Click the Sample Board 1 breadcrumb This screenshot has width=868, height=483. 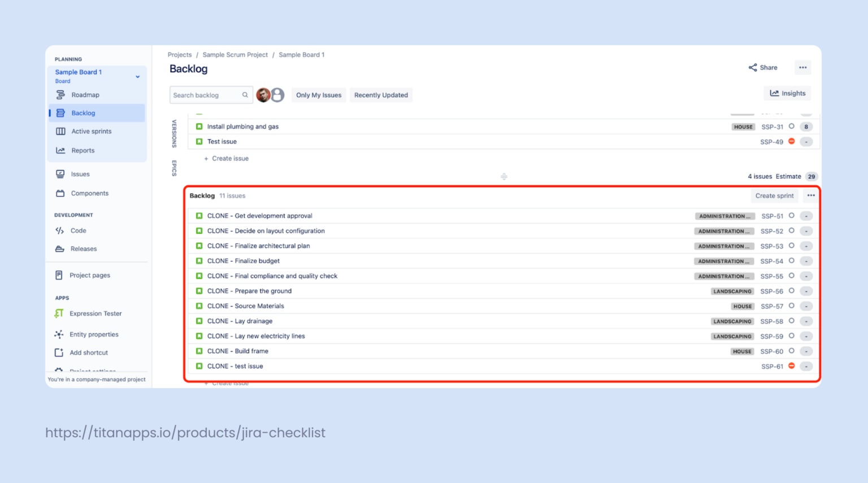coord(301,55)
